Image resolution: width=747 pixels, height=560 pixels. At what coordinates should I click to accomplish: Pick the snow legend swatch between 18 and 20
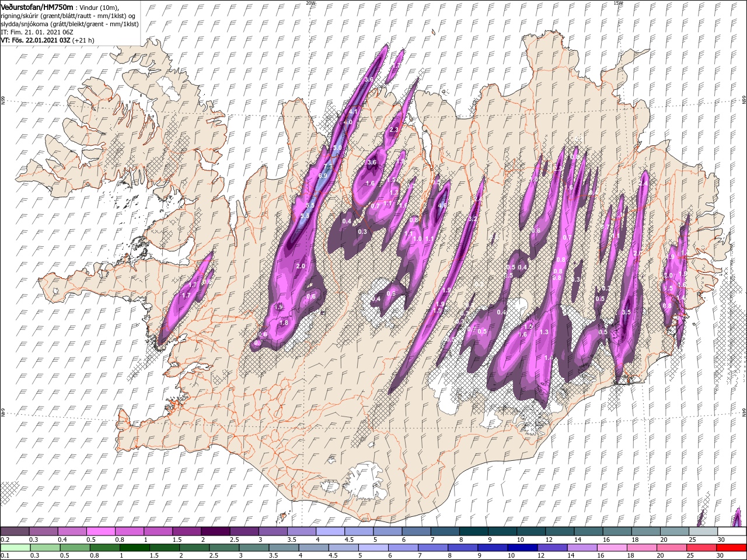click(645, 531)
